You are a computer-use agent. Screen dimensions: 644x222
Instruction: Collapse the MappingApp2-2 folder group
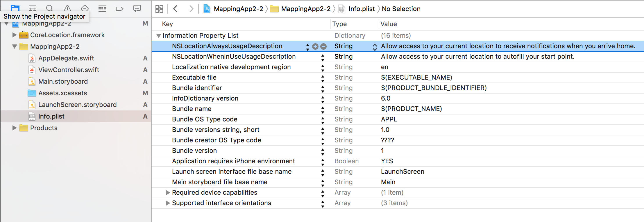click(14, 46)
